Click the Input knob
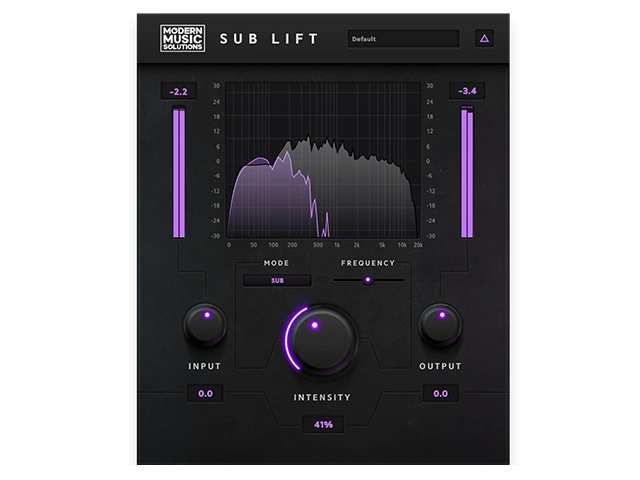 [205, 325]
